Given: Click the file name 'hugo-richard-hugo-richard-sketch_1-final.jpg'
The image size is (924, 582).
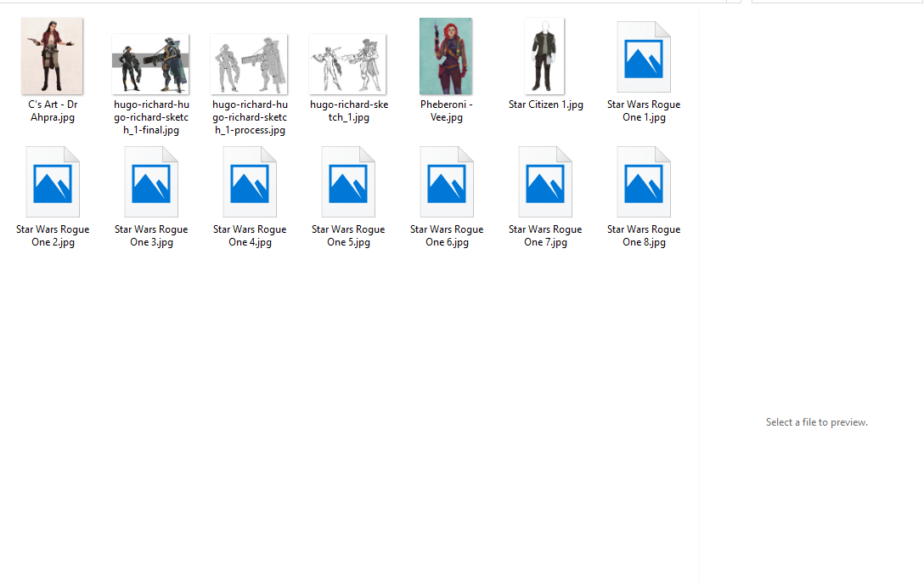Looking at the screenshot, I should click(151, 117).
